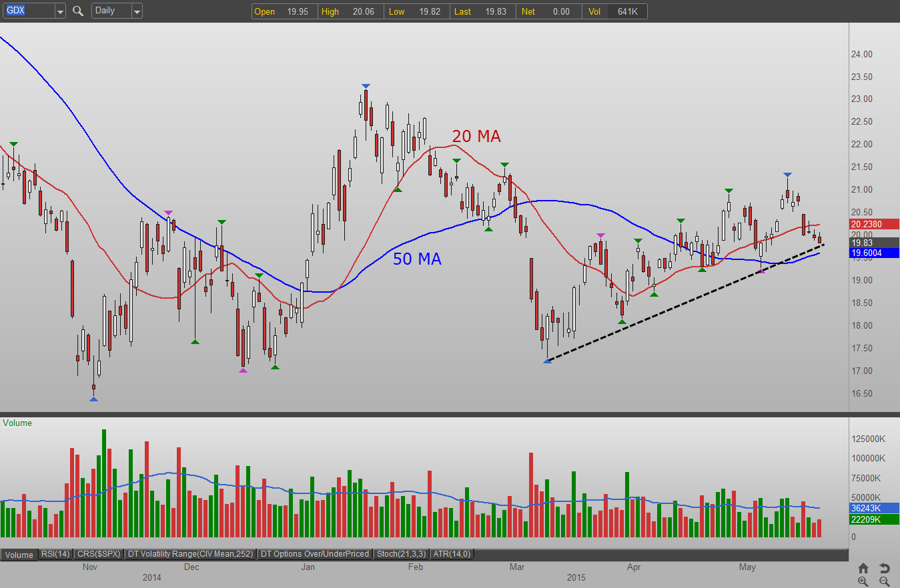Click the 2014 year label on time axis
Screen dimensions: 900x588
pos(152,577)
